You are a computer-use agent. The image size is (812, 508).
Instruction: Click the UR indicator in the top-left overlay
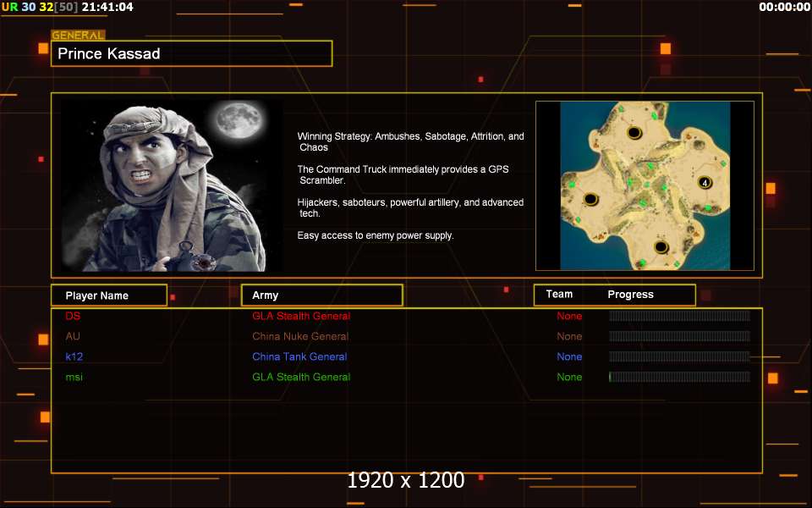[x=9, y=7]
